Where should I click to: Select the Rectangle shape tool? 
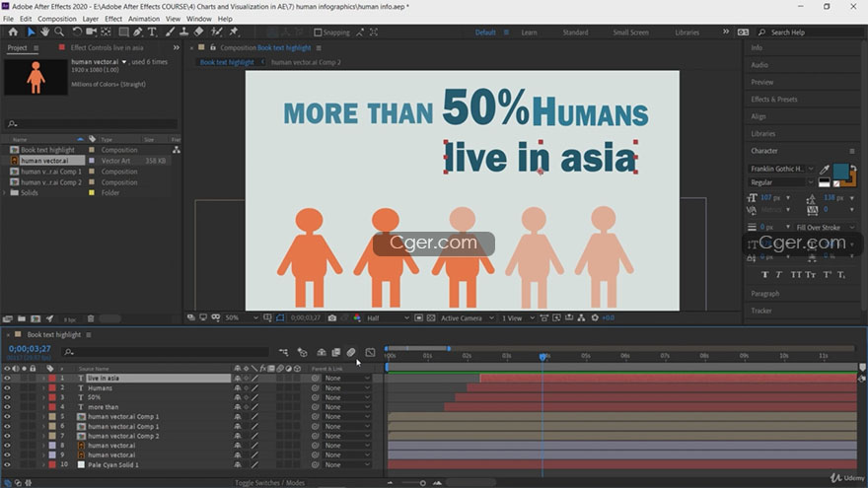click(x=124, y=33)
